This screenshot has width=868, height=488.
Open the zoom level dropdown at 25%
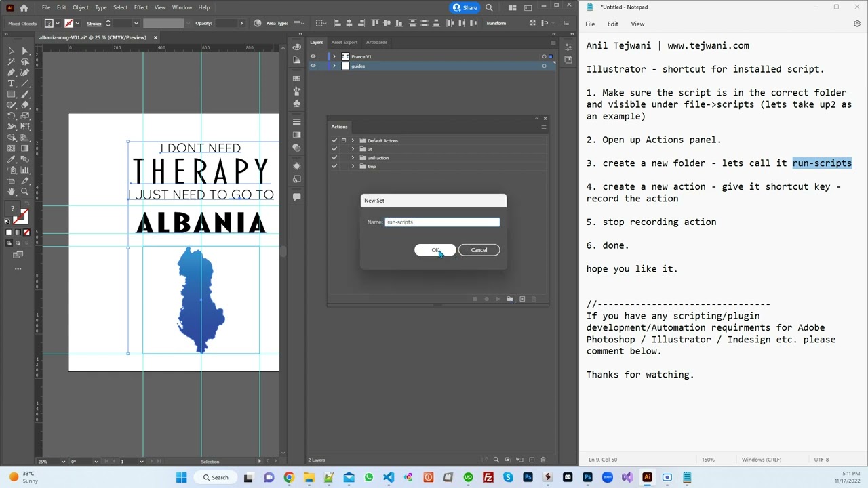pos(63,462)
